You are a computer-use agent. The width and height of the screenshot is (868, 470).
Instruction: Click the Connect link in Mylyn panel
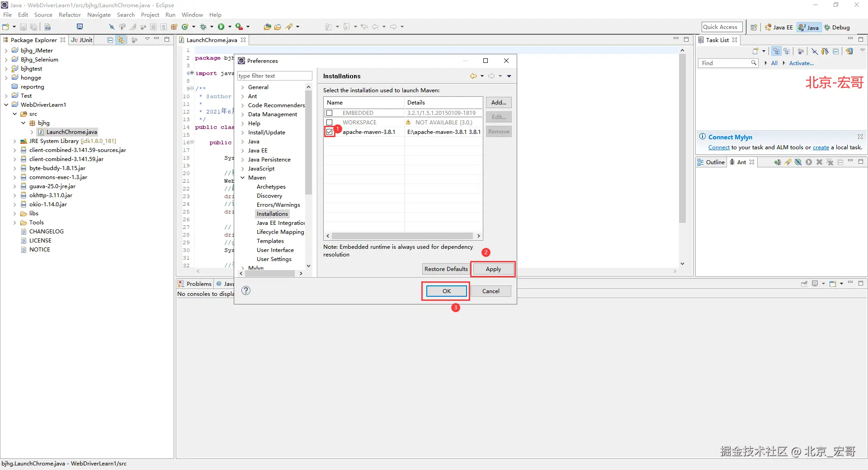pos(719,147)
